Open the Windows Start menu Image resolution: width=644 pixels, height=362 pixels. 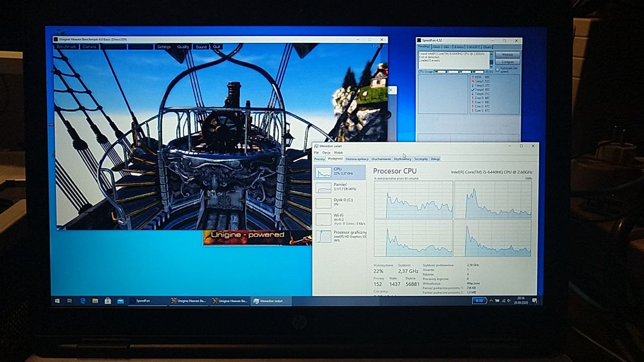click(x=57, y=301)
